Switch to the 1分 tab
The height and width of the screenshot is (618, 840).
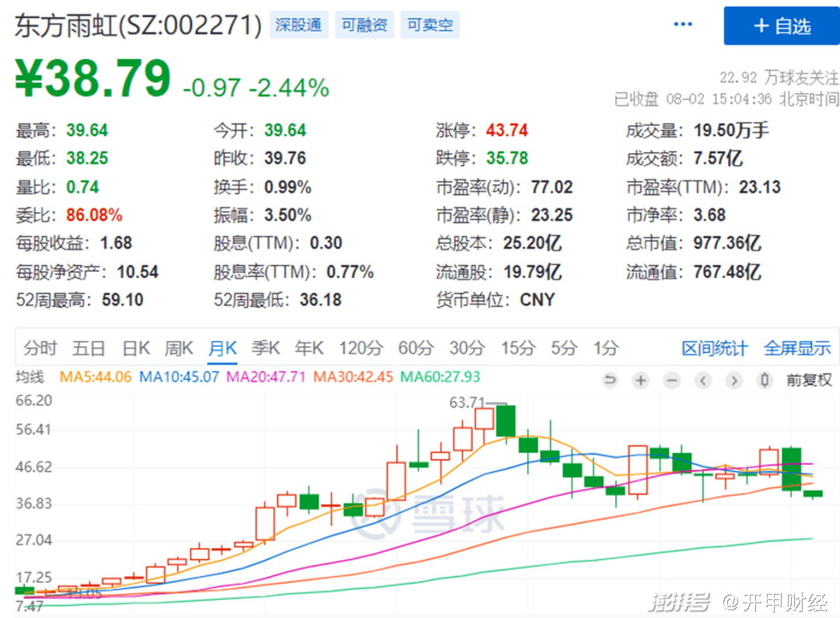pyautogui.click(x=606, y=348)
